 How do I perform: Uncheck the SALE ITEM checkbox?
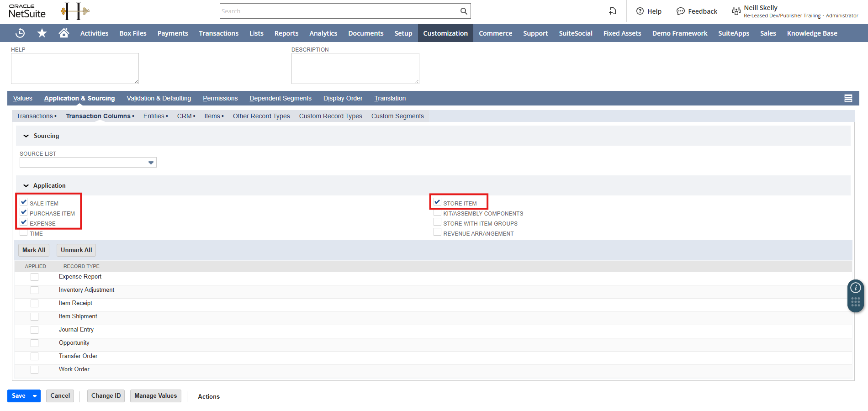tap(24, 202)
